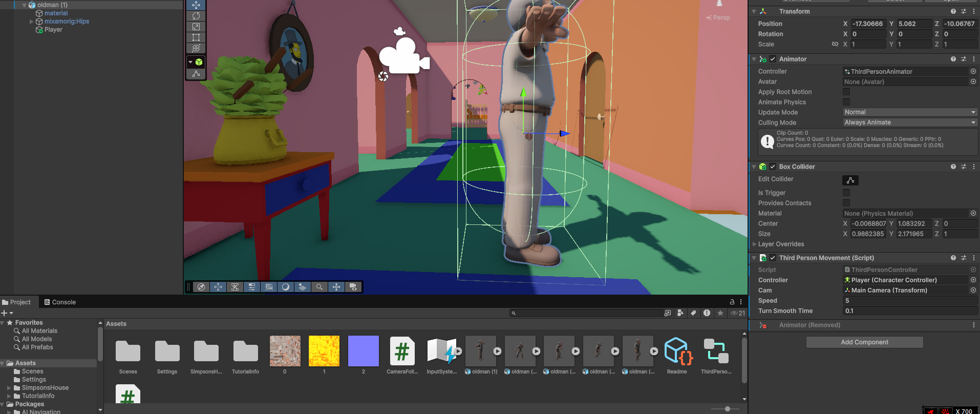Screen dimensions: 980x414
Task: Open Third Person Movement help reference
Action: coord(953,258)
